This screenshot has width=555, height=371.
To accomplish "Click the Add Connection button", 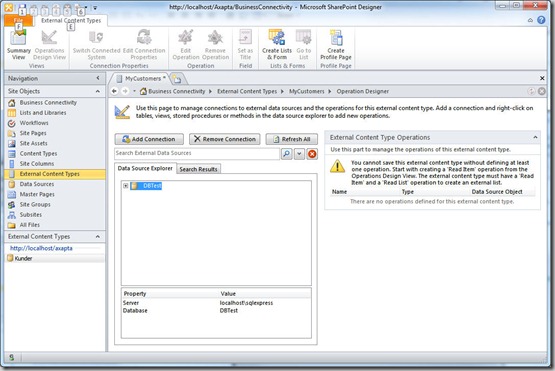I will (149, 139).
